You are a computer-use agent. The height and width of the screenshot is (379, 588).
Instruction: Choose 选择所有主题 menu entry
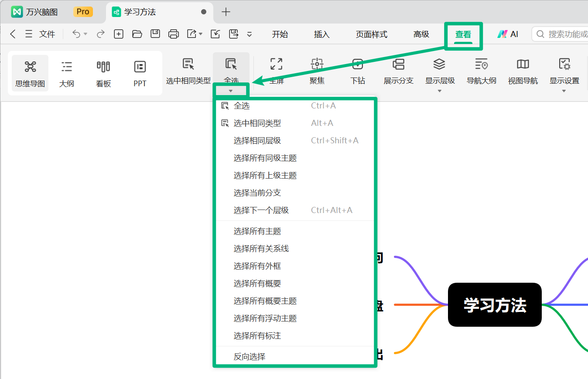coord(294,231)
